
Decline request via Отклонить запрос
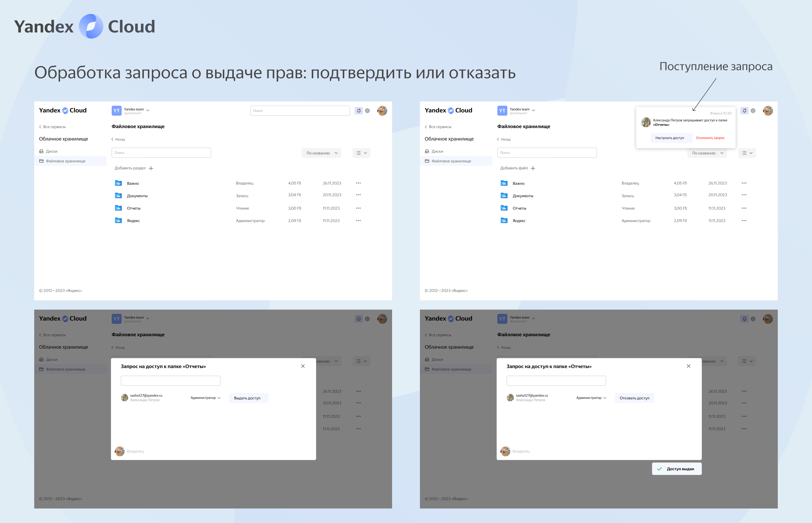(710, 138)
